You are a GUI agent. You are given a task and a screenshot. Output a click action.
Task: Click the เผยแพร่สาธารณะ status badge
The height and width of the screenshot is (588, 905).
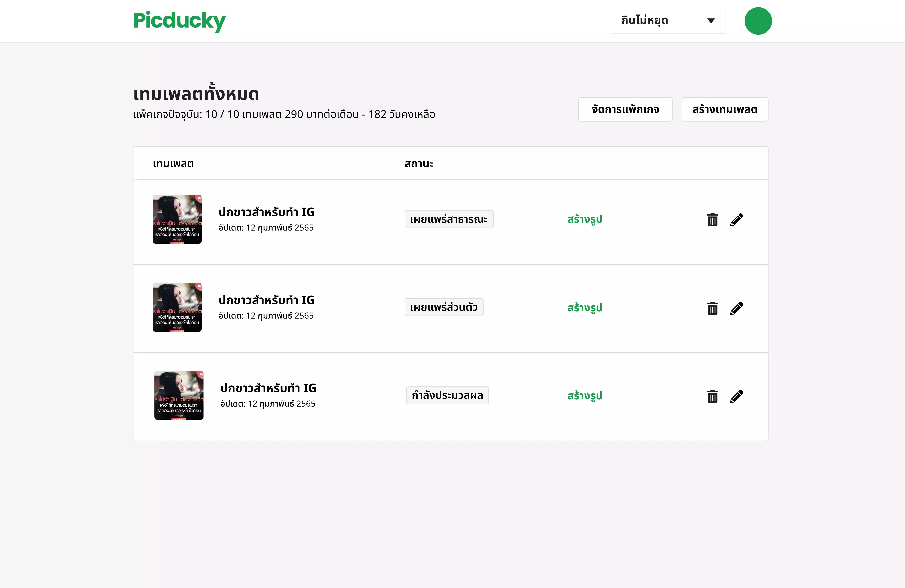point(449,220)
